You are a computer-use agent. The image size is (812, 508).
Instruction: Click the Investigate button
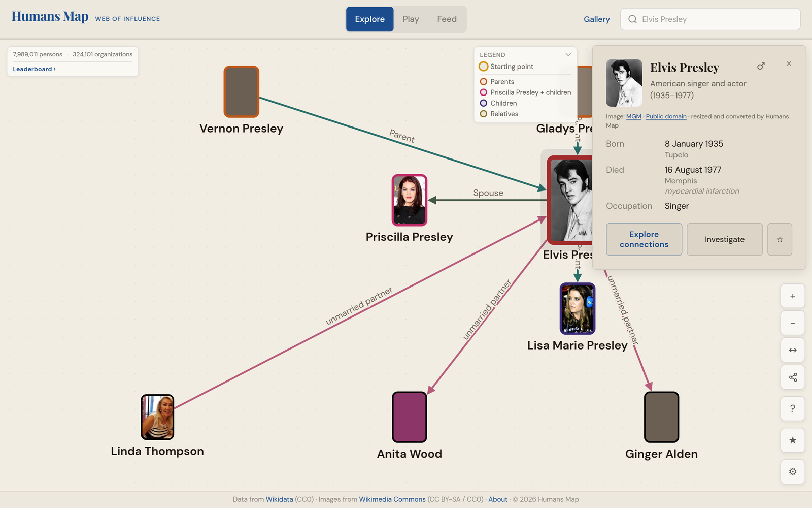pos(724,239)
